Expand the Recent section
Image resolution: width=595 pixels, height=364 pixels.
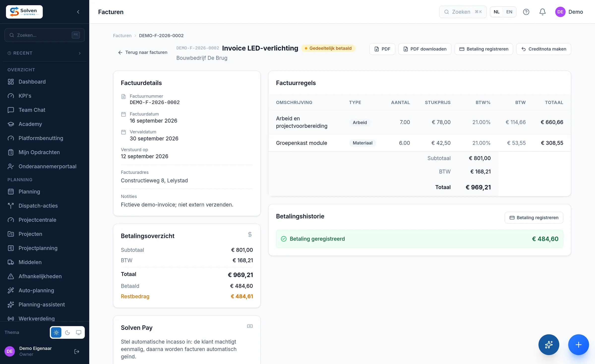click(x=45, y=53)
